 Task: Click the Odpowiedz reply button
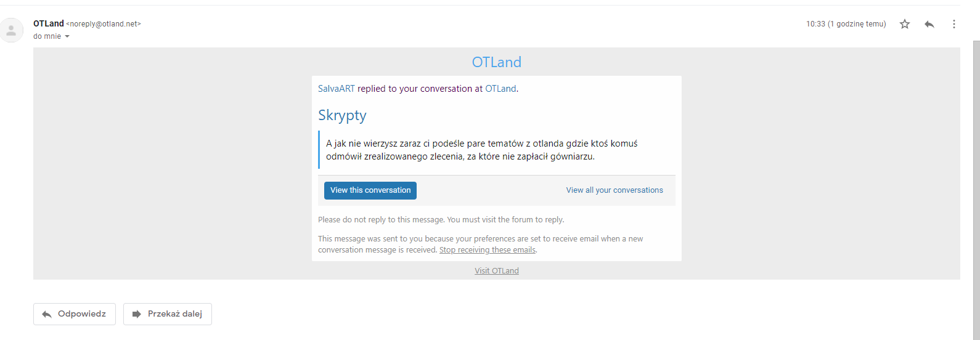pos(75,314)
